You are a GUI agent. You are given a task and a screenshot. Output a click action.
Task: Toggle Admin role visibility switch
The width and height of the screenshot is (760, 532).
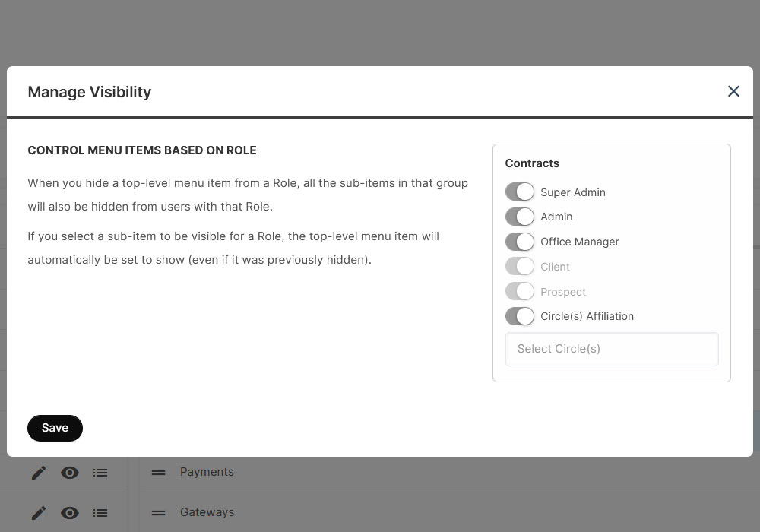520,217
